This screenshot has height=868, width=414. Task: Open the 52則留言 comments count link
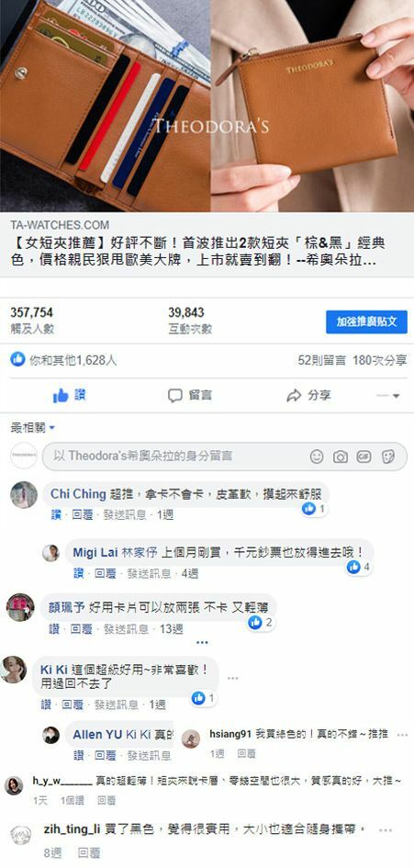coord(321,360)
